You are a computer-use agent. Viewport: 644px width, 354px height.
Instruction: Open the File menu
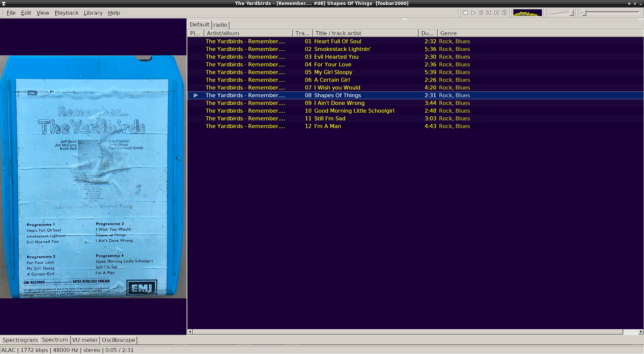11,13
